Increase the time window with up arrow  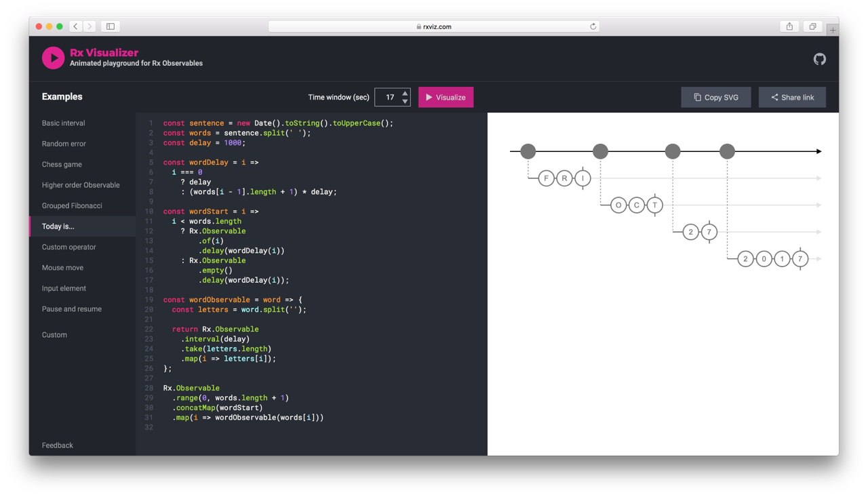[x=406, y=94]
